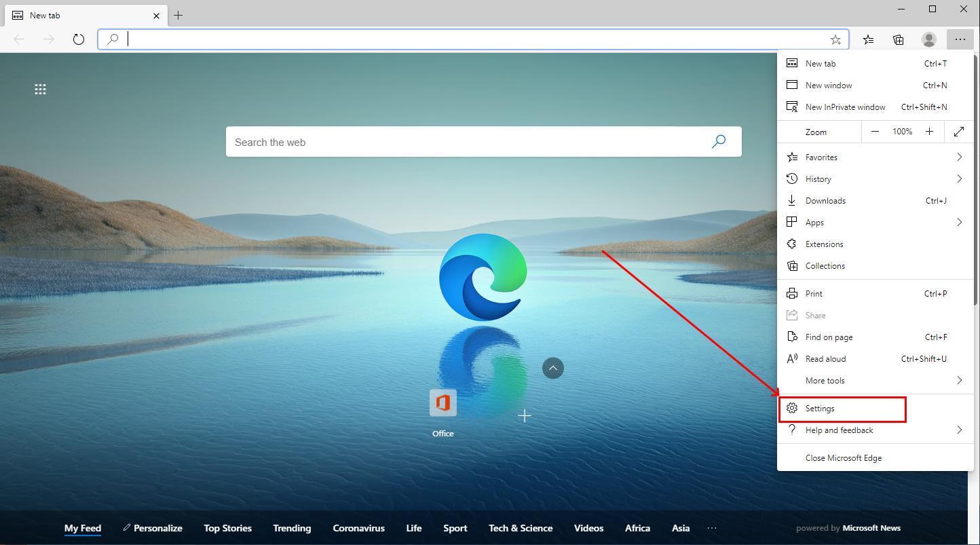Close the New tab tab
The width and height of the screenshot is (980, 545).
[157, 15]
